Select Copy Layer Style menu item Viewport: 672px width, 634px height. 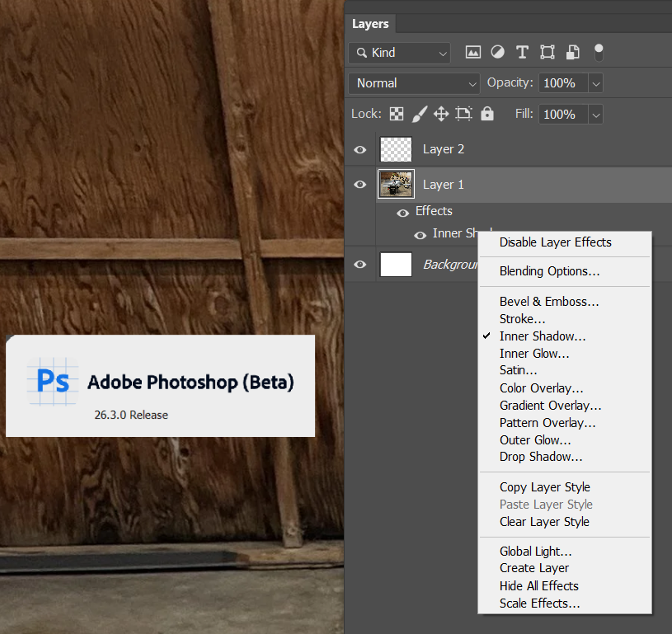coord(545,487)
